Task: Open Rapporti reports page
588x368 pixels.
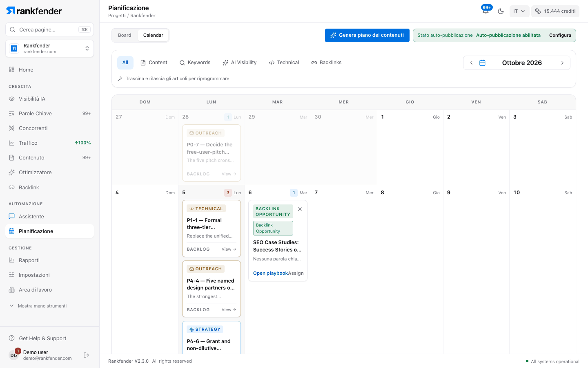Action: click(x=49, y=260)
